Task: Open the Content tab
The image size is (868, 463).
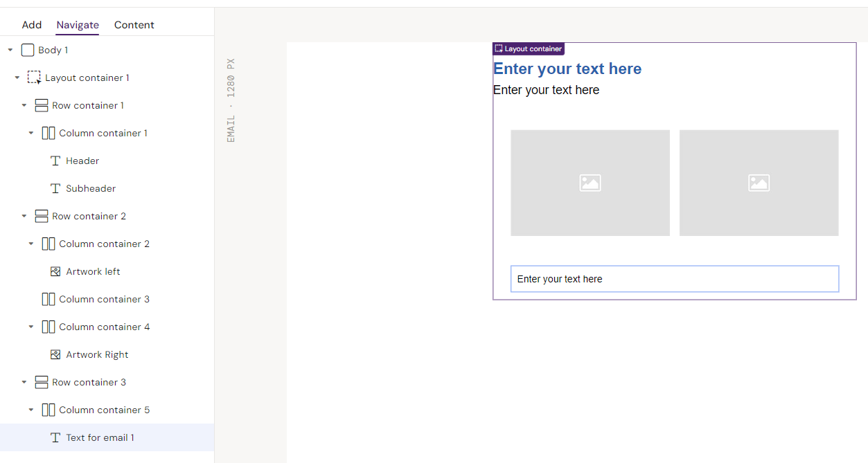Action: coord(134,25)
